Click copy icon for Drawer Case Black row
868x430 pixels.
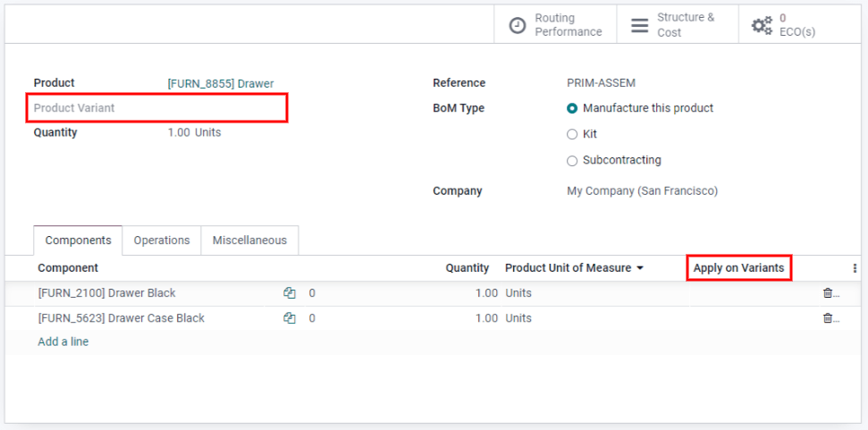290,318
